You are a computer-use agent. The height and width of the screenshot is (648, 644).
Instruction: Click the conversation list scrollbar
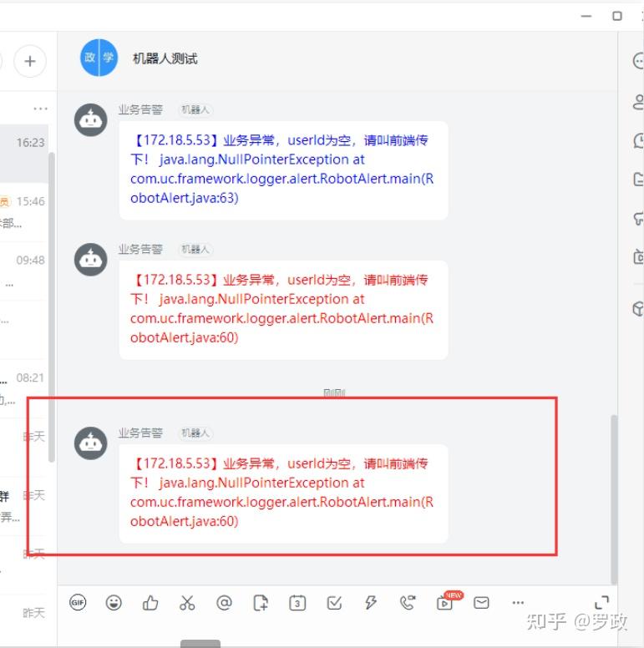click(52, 307)
